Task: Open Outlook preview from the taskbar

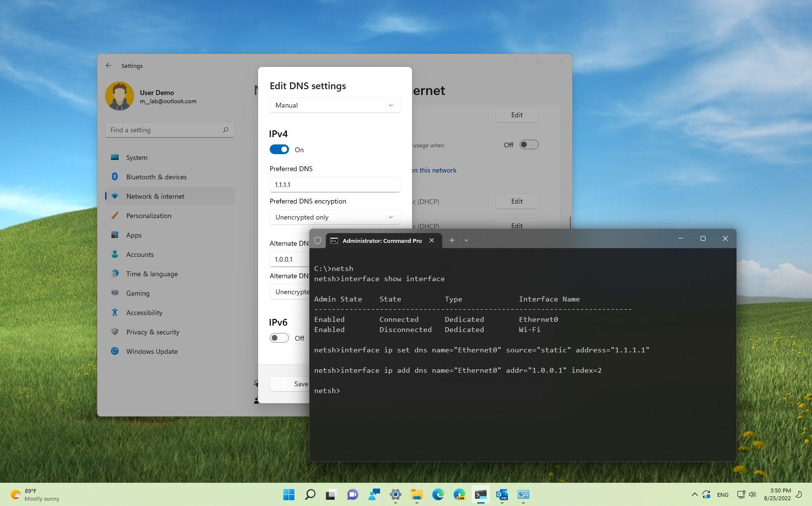Action: tap(502, 495)
